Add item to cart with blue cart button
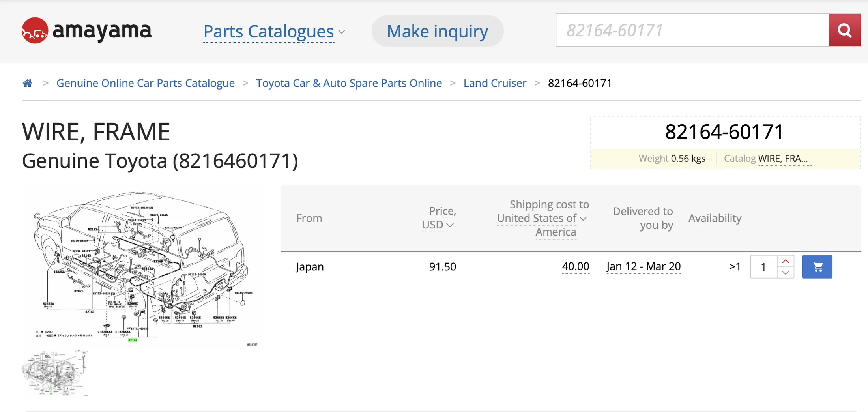Screen dimensions: 868x412 [x=817, y=267]
